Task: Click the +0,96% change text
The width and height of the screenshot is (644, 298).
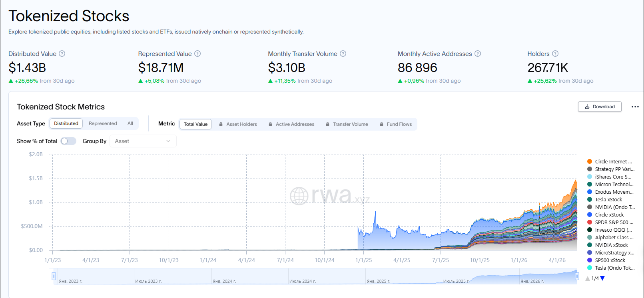Action: coord(414,81)
